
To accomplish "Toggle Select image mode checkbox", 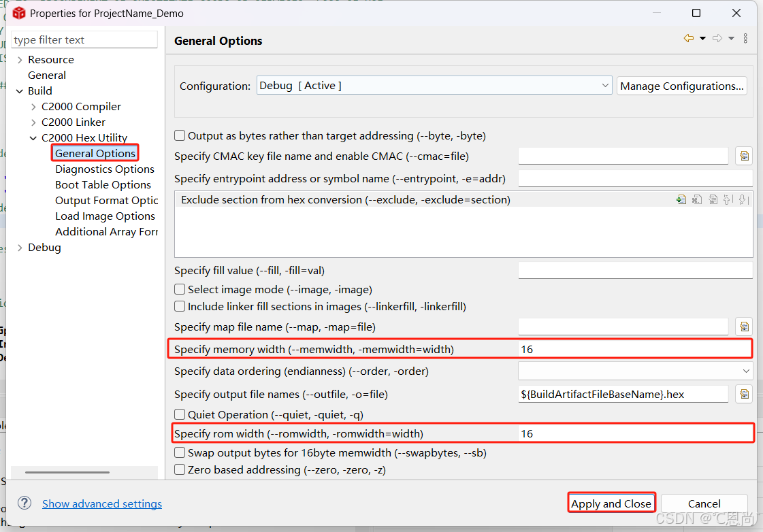I will tap(180, 289).
